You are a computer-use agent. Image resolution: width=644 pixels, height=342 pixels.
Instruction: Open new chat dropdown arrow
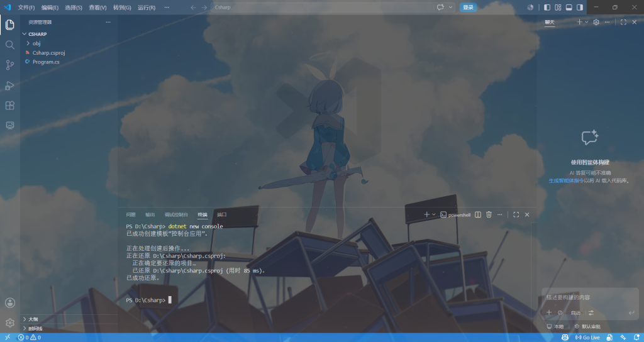(x=587, y=22)
